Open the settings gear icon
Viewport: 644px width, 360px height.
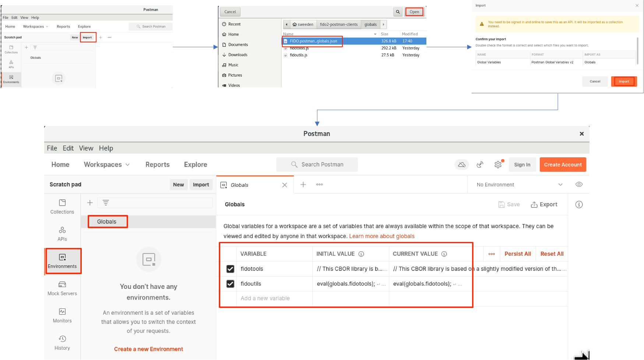pos(498,165)
